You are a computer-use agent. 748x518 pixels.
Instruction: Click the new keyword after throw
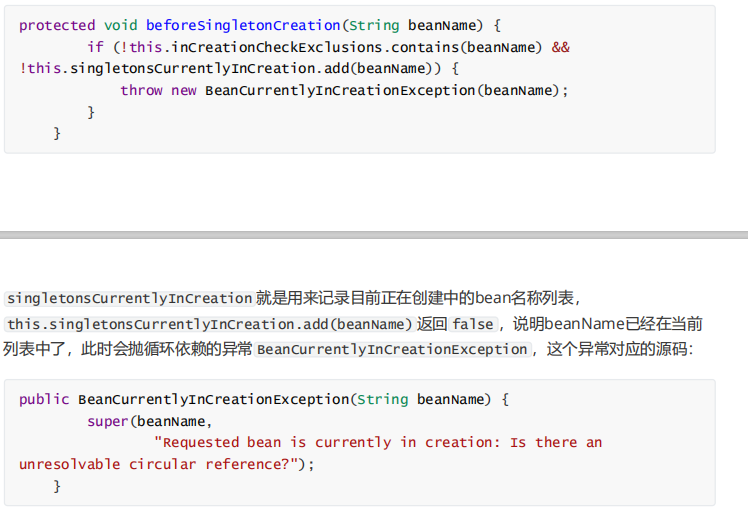pos(183,90)
